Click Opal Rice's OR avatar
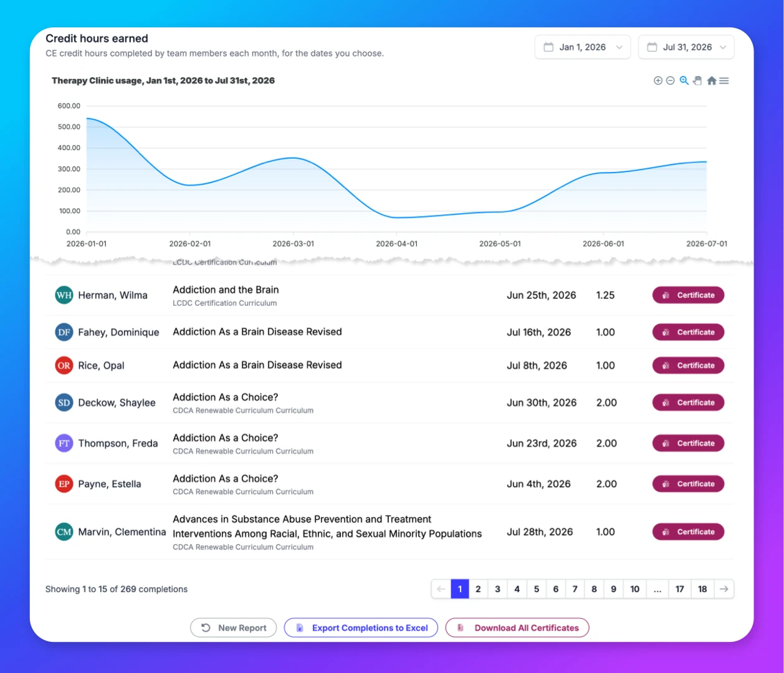This screenshot has width=784, height=673. click(64, 365)
